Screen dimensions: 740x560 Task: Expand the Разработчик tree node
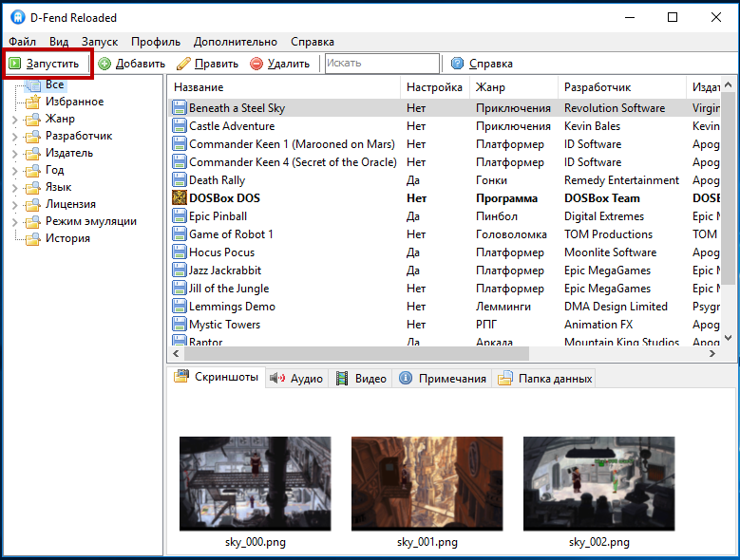(x=14, y=137)
